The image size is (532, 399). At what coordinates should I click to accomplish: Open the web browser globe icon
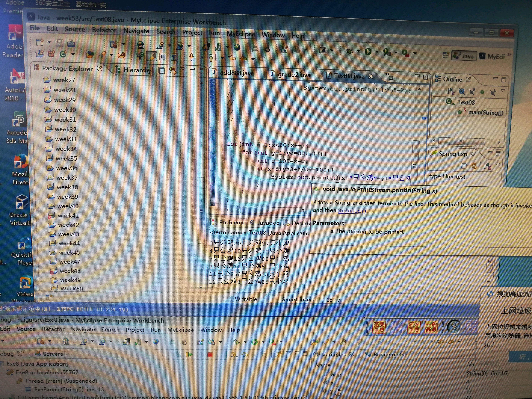(237, 47)
